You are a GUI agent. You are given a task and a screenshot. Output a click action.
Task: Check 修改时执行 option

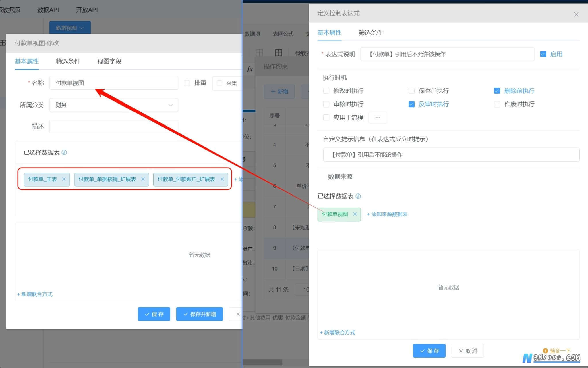(326, 91)
